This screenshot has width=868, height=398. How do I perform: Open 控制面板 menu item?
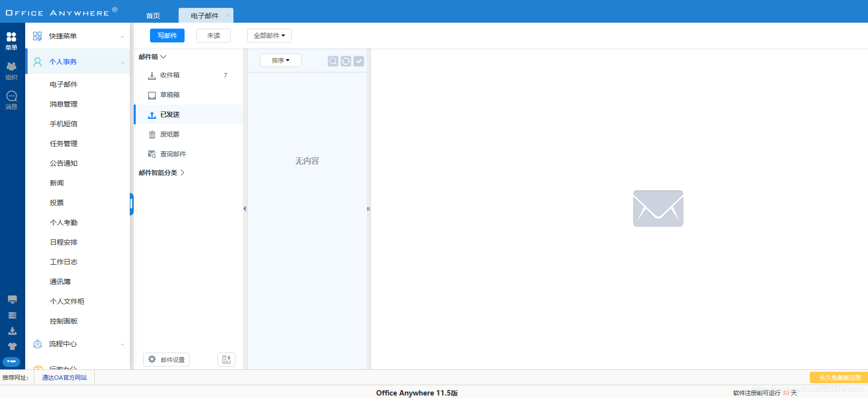64,321
